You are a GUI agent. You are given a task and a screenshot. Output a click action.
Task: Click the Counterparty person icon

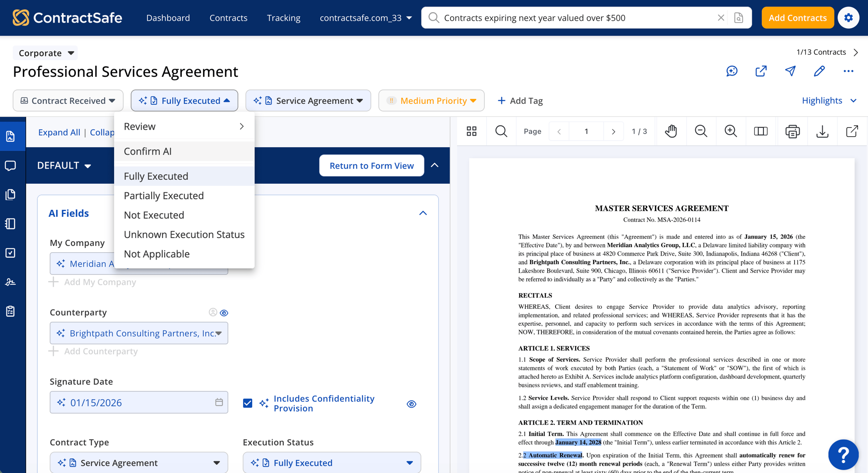click(213, 312)
